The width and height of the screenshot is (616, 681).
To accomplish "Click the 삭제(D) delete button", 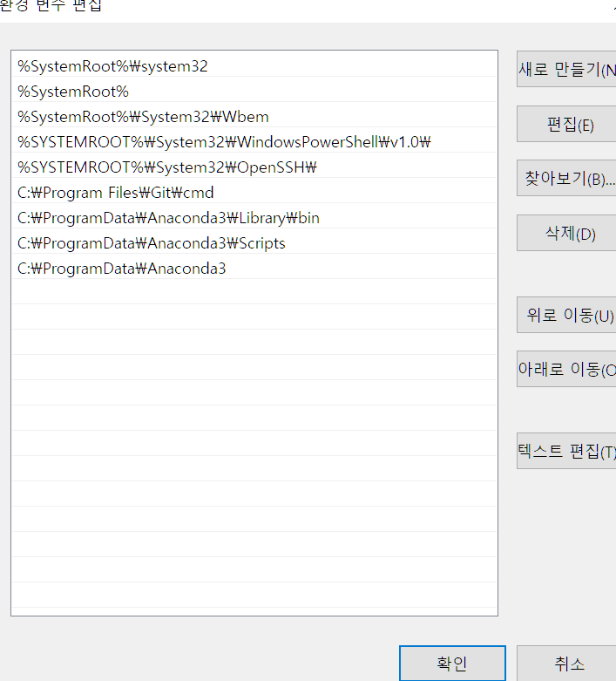I will [566, 233].
